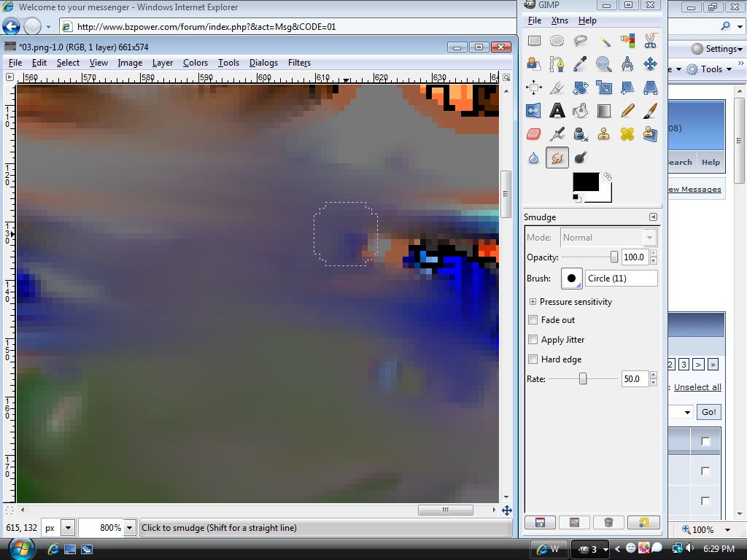Activate the Blur/Sharpen droplet tool
747x560 pixels.
pos(533,157)
